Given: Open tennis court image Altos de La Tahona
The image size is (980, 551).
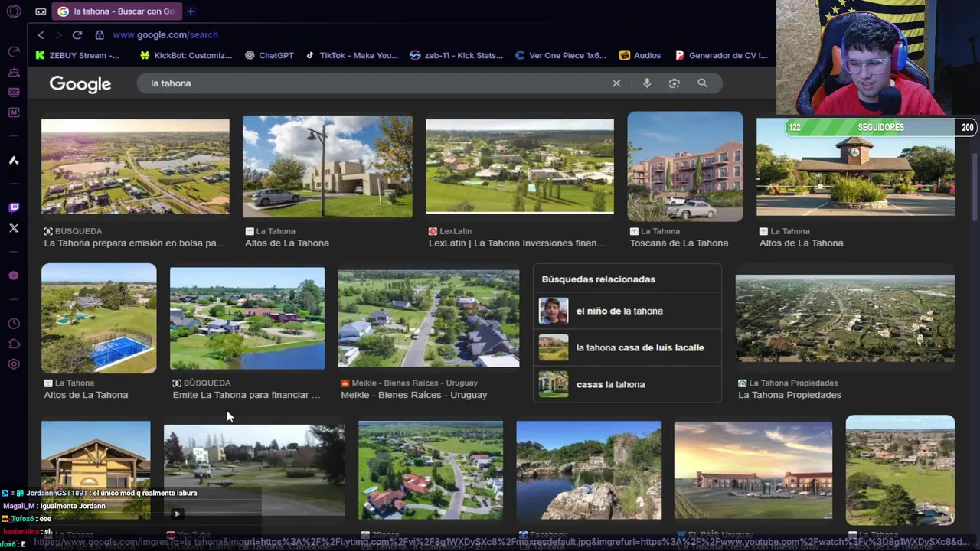Looking at the screenshot, I should tap(99, 318).
